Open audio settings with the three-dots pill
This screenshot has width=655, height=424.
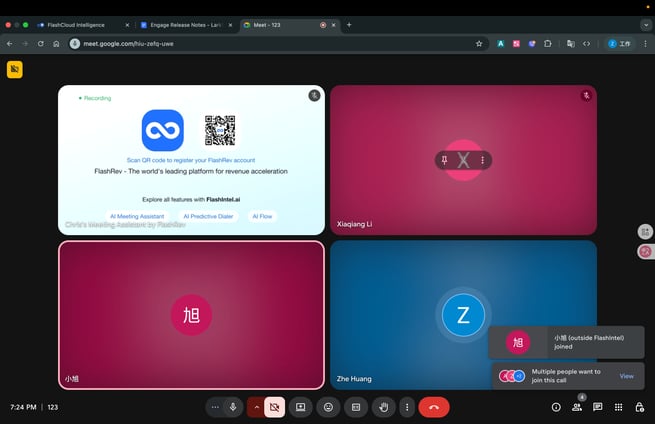click(x=215, y=407)
